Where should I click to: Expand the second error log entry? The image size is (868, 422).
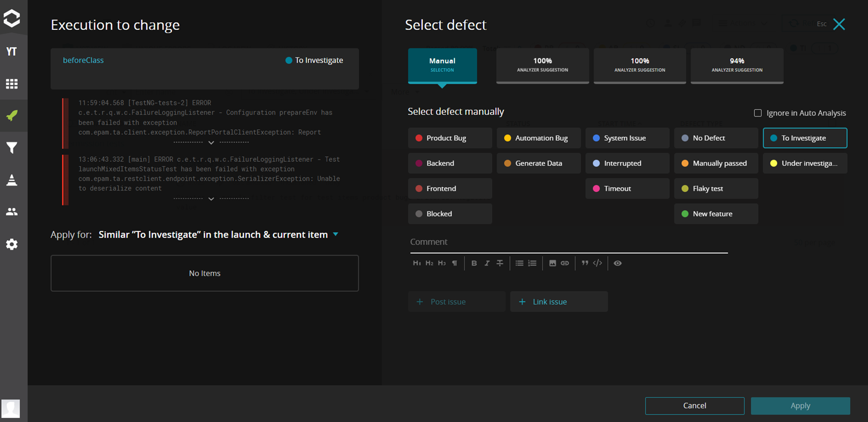(211, 199)
